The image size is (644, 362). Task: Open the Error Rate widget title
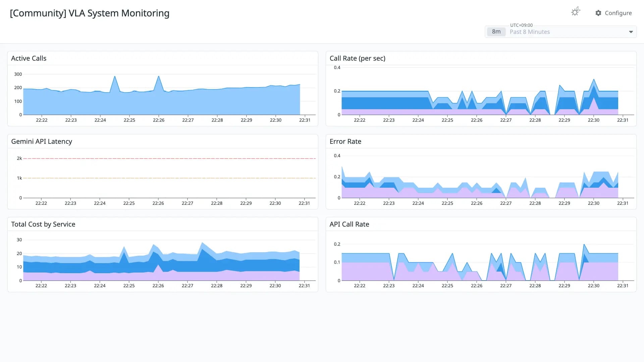point(345,141)
